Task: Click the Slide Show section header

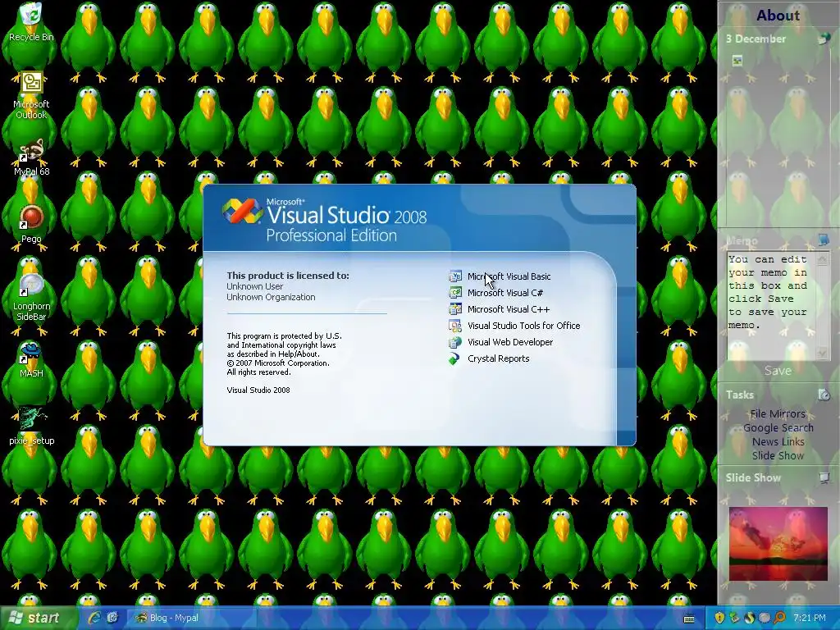Action: [753, 477]
